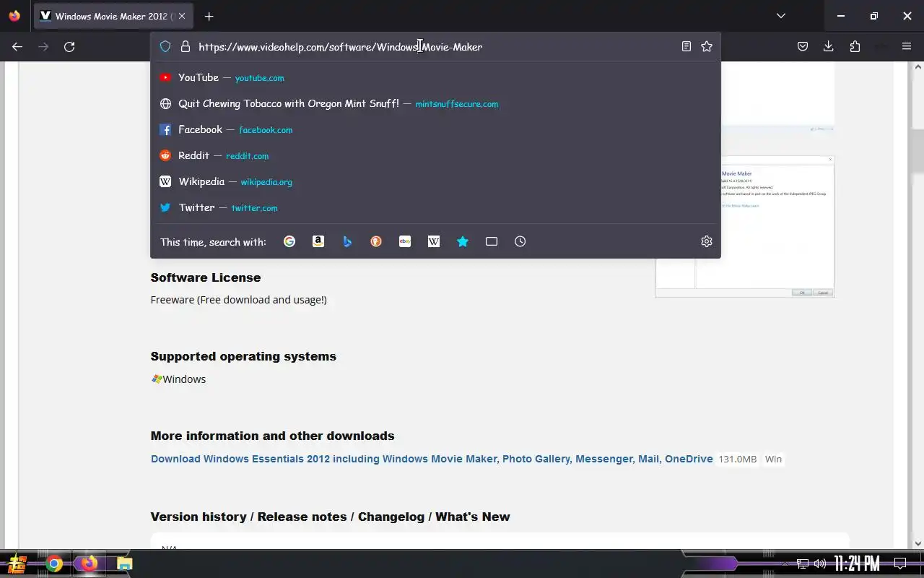Search this time with Google
The width and height of the screenshot is (924, 578).
(x=289, y=241)
